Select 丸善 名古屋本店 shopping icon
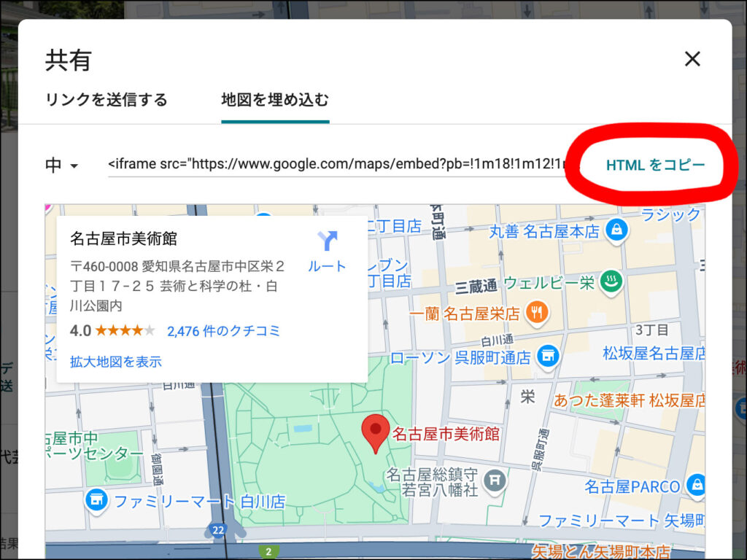This screenshot has height=560, width=747. pos(616,230)
